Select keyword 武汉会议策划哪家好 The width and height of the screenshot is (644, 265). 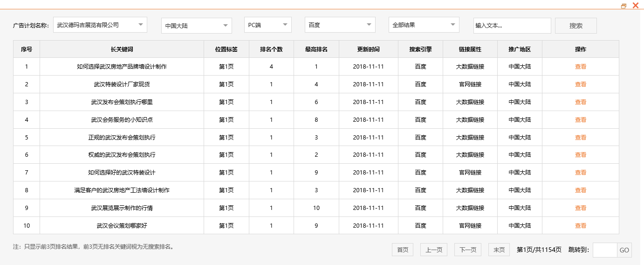[122, 226]
